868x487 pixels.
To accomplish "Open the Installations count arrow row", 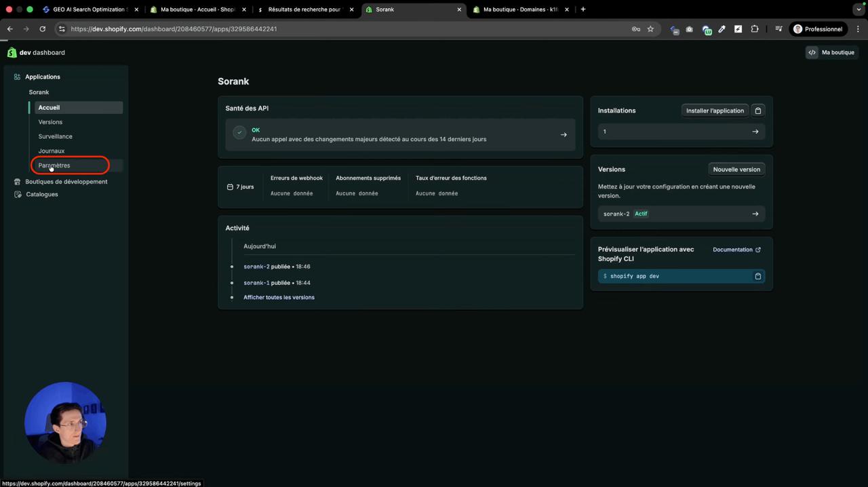I will [681, 132].
